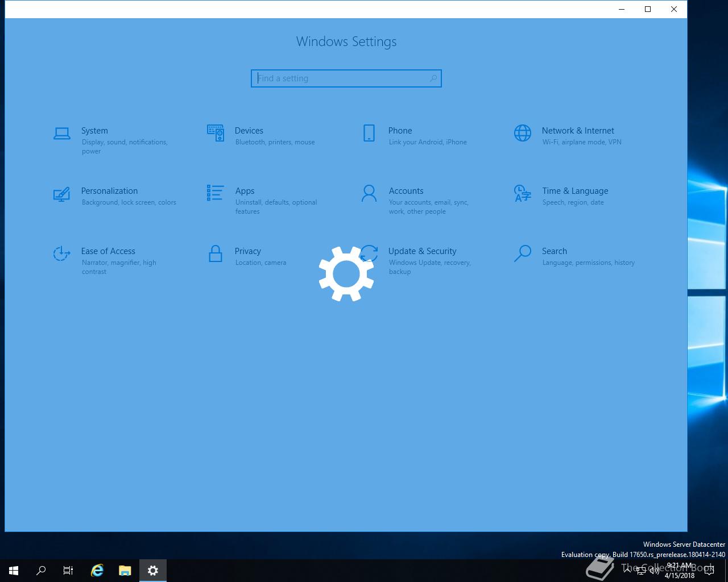Go to Network & Internet label
The height and width of the screenshot is (582, 728).
[578, 131]
